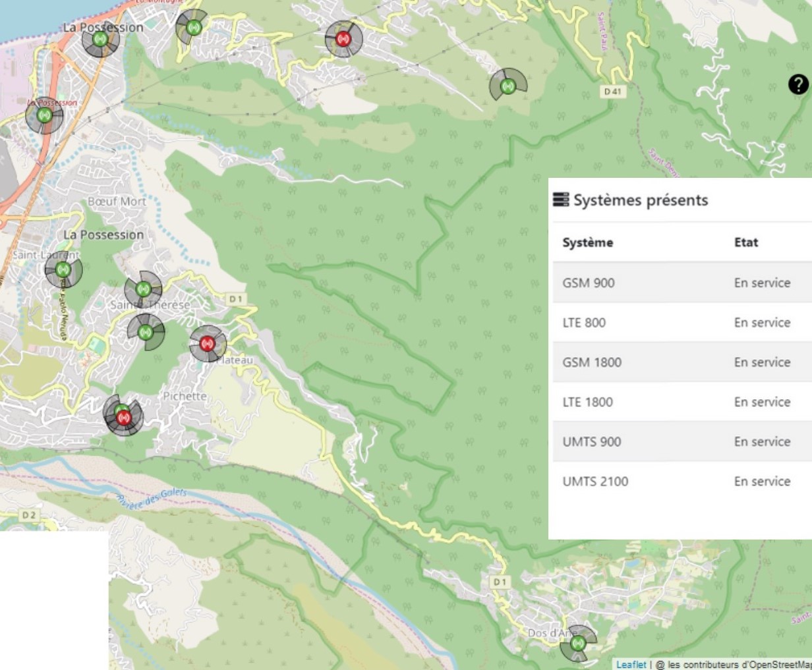Click the UMTS 2100 system row

coord(680,481)
